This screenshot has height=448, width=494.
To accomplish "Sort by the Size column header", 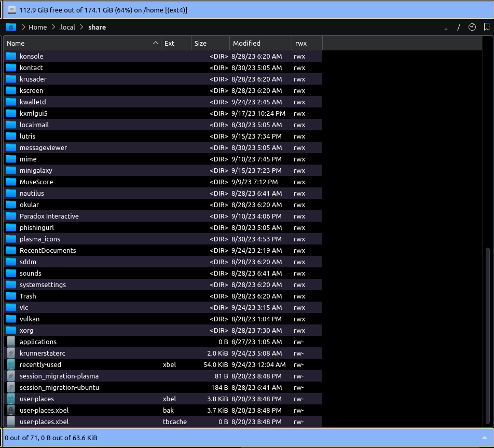I will click(210, 43).
